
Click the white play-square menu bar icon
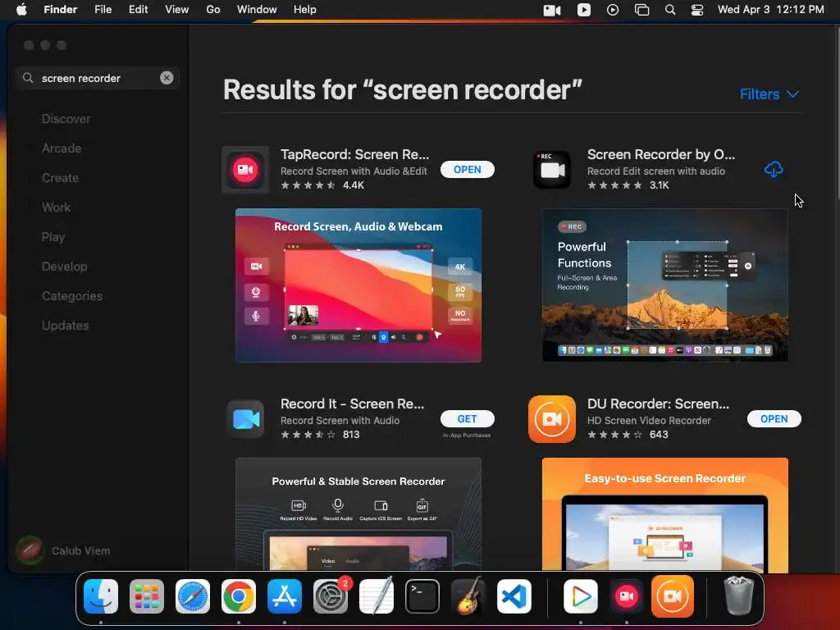point(584,10)
